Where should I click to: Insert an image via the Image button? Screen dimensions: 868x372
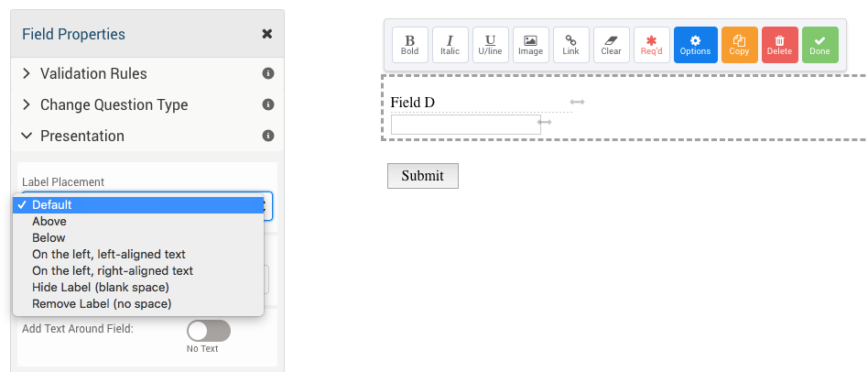tap(531, 45)
